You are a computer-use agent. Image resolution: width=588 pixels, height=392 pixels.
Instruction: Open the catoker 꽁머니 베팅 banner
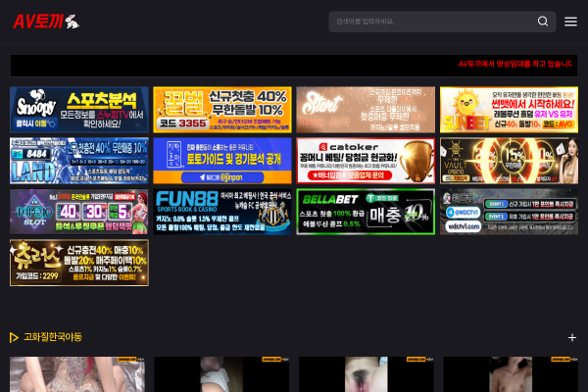coord(366,161)
